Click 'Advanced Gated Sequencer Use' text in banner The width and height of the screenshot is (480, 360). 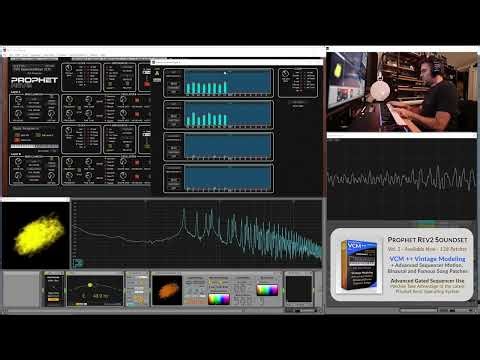pos(427,281)
